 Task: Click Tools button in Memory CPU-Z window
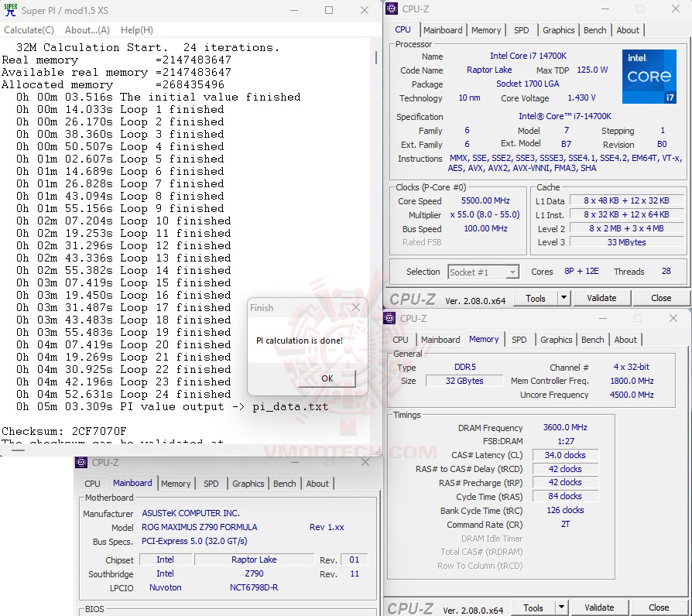pyautogui.click(x=533, y=608)
